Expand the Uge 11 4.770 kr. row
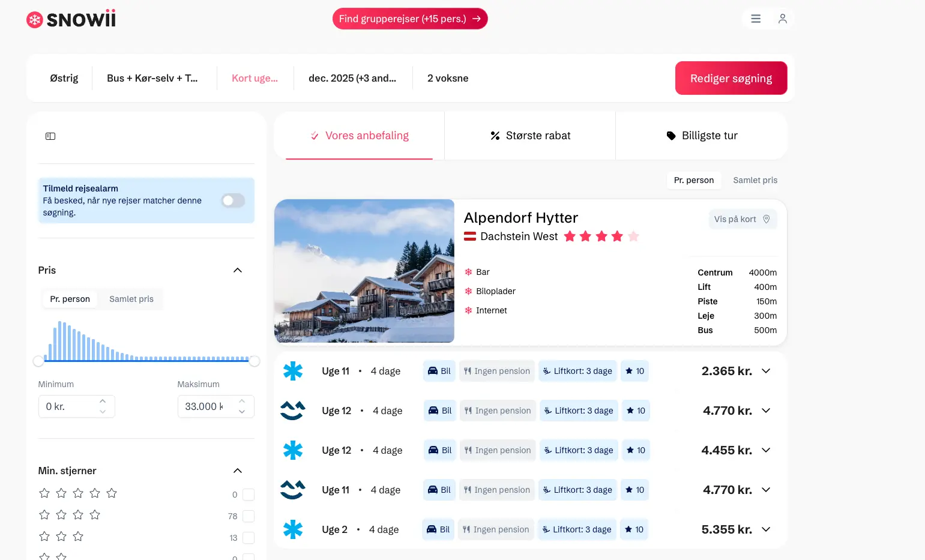 (x=766, y=490)
